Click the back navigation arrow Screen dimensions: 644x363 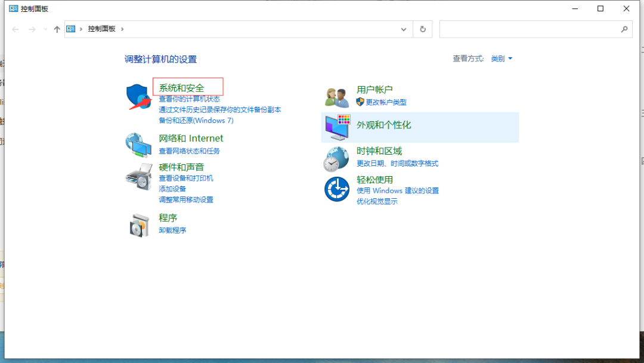pos(16,29)
